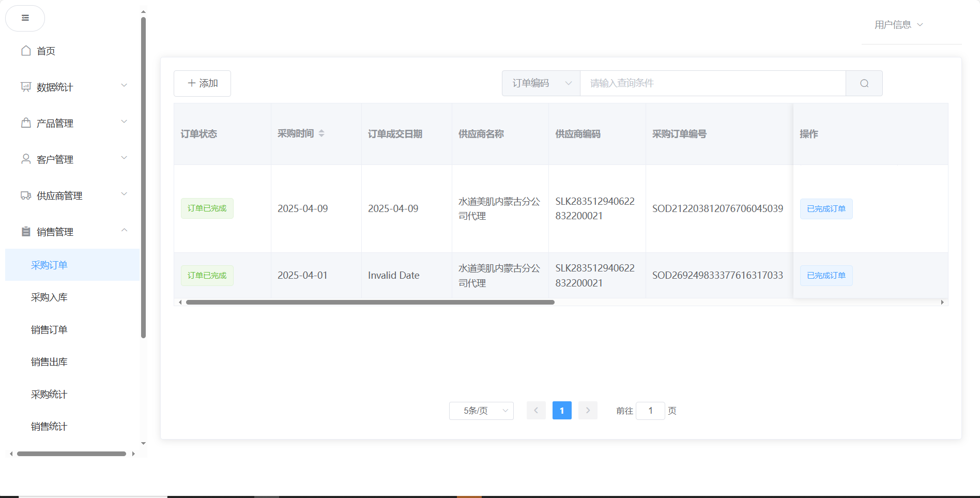Click the table's horizontal scrollbar
980x498 pixels.
[x=370, y=303]
